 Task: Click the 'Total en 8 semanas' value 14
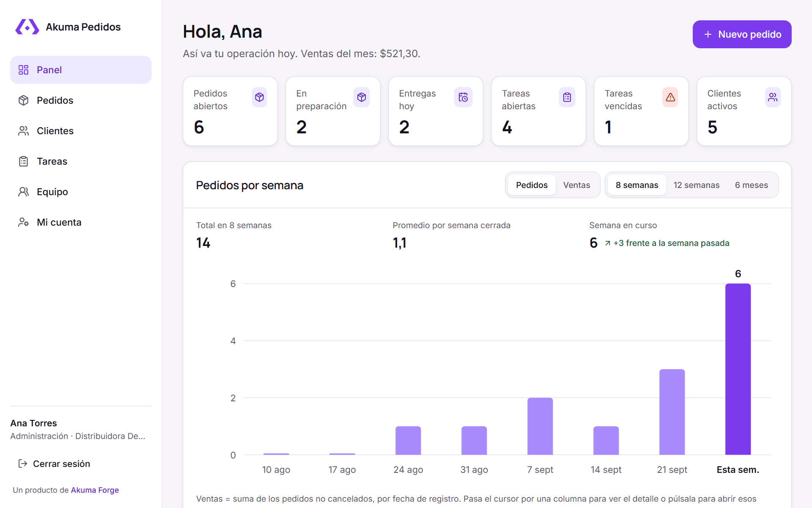coord(203,243)
